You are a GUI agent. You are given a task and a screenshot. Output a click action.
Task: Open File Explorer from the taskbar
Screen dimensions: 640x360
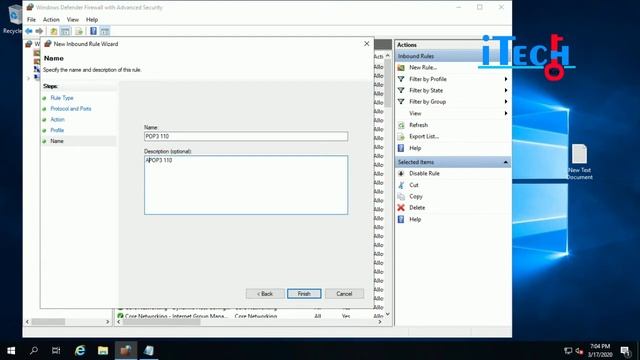pos(103,350)
